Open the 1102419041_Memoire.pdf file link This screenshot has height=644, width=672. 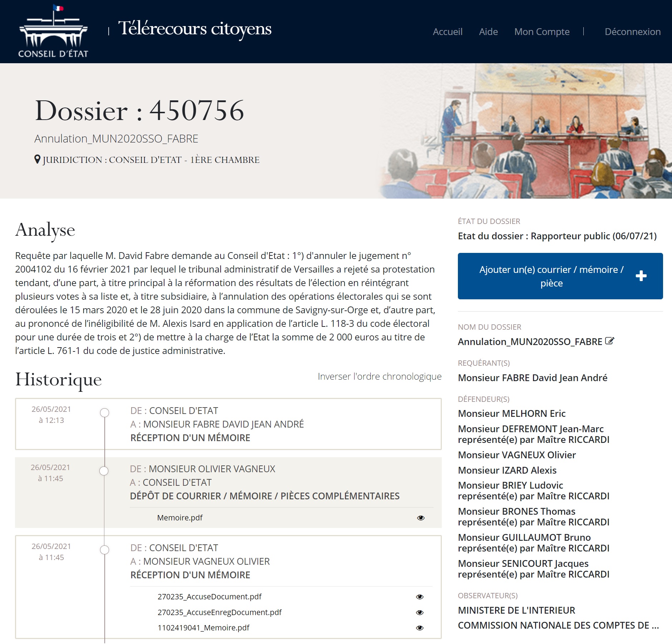pos(203,628)
